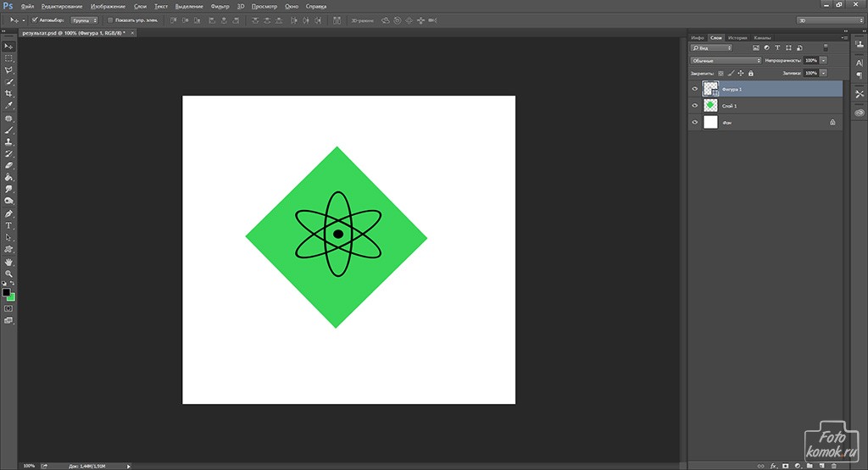Select the Blur/Smudge tool
This screenshot has width=868, height=470.
pyautogui.click(x=8, y=189)
